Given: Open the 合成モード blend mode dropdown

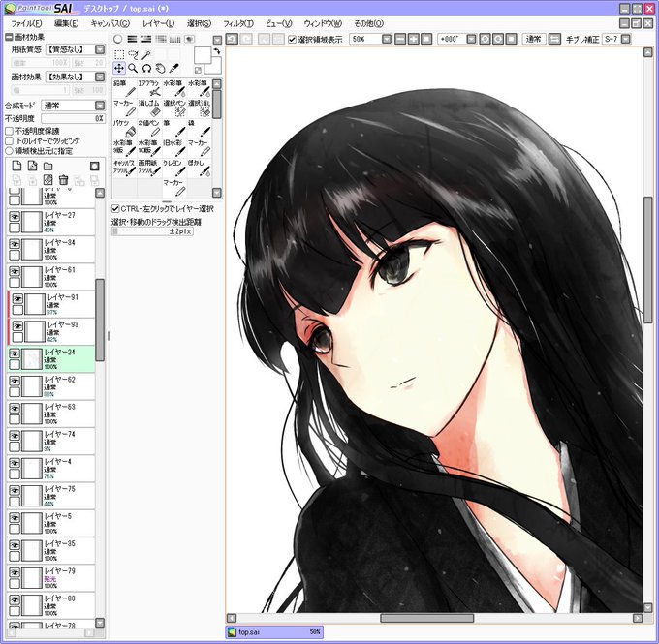Looking at the screenshot, I should 100,106.
